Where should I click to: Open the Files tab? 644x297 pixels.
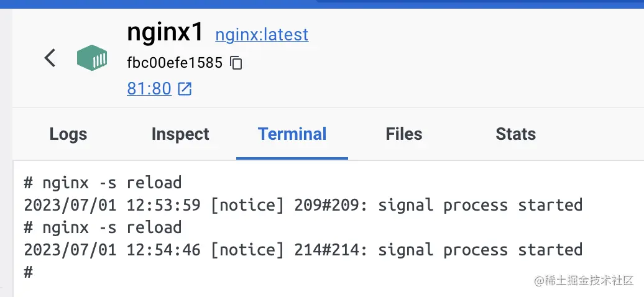pyautogui.click(x=403, y=134)
